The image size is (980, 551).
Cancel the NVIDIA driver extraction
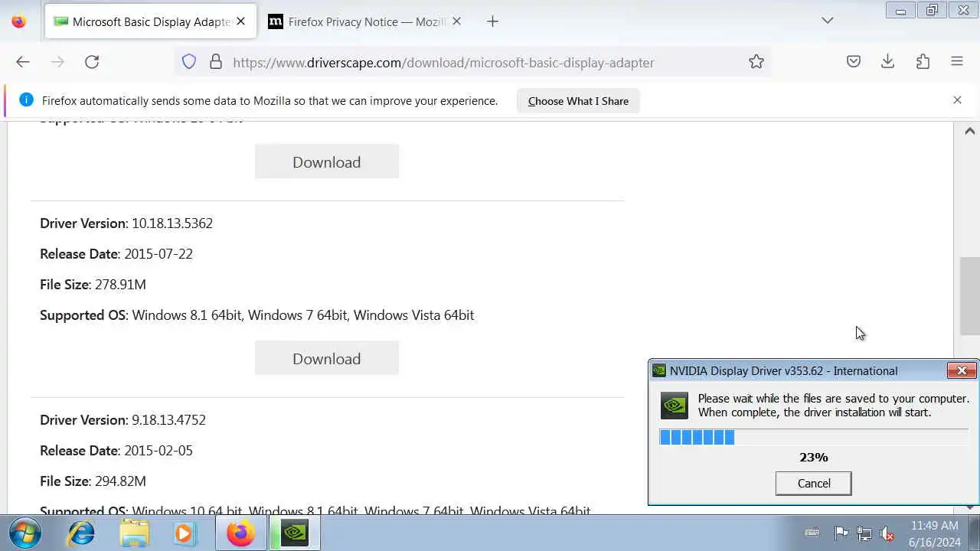coord(814,483)
